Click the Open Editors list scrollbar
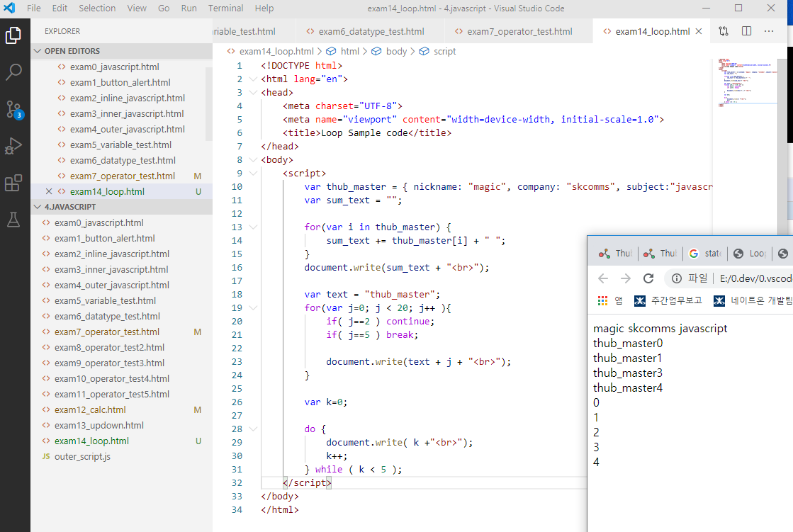Image resolution: width=793 pixels, height=532 pixels. point(209,104)
